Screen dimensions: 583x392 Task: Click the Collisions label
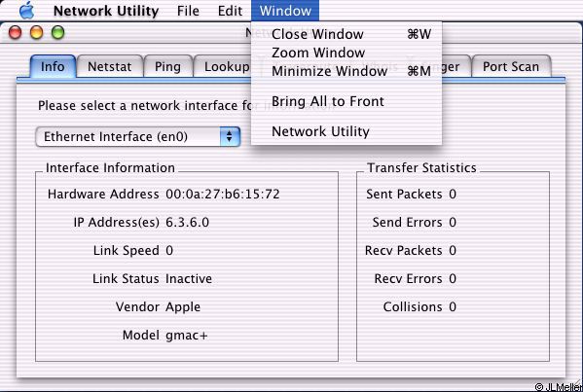tap(413, 307)
